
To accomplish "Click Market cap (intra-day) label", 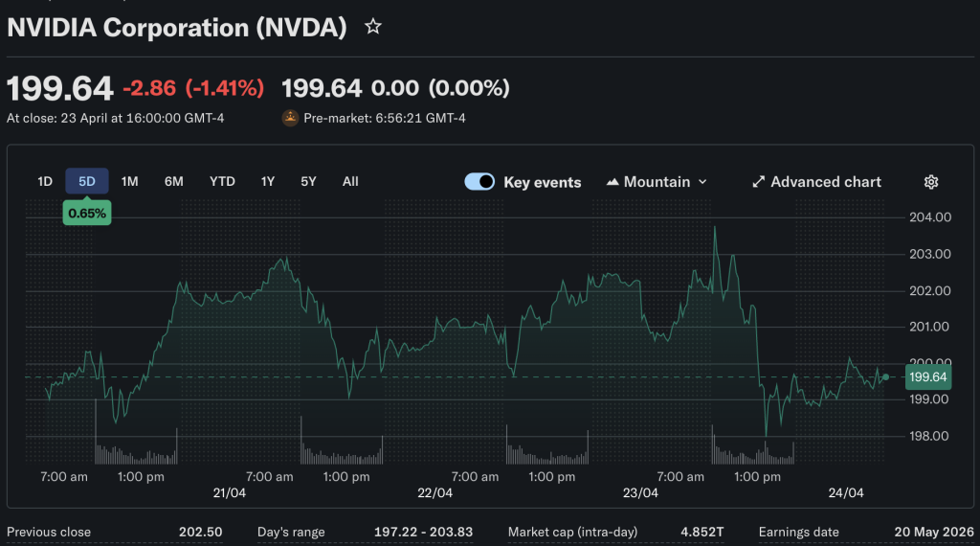I will click(572, 532).
